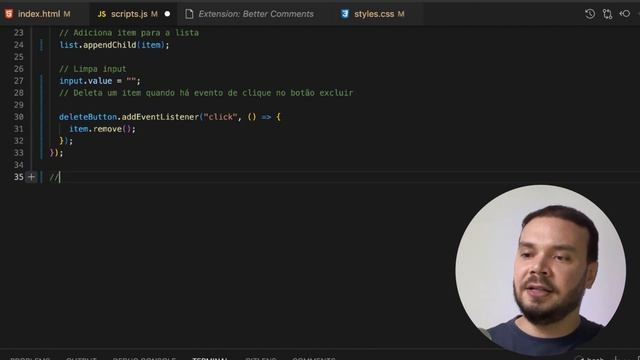Screen dimensions: 640x360
Task: Click the unsaved-changes dot on scripts.js tab
Action: pyautogui.click(x=167, y=14)
